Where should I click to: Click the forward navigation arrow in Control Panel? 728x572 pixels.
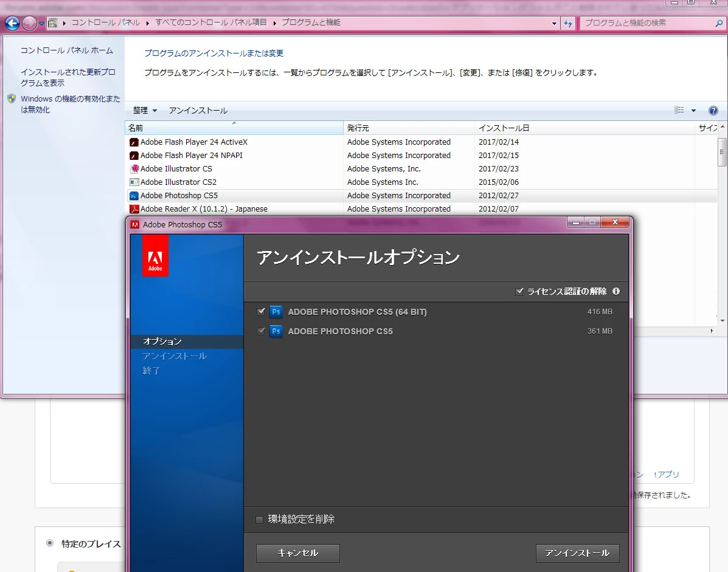pyautogui.click(x=29, y=22)
